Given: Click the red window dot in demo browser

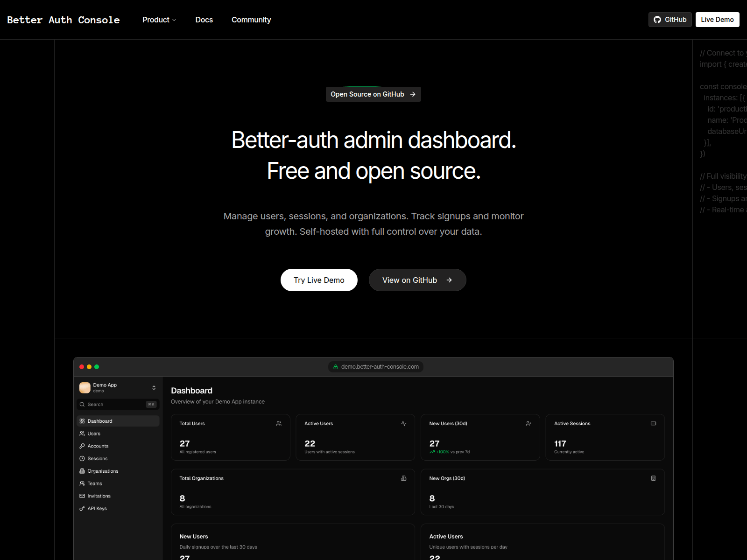Looking at the screenshot, I should pyautogui.click(x=82, y=367).
